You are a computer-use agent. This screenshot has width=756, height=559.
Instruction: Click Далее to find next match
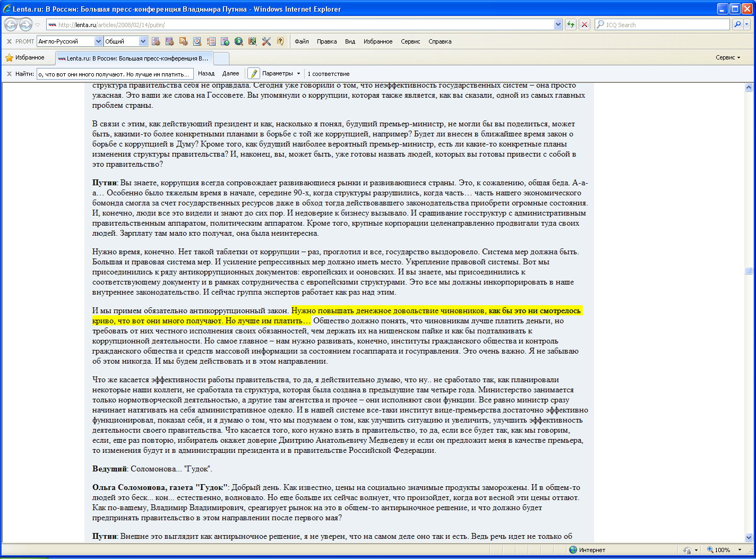(x=230, y=74)
